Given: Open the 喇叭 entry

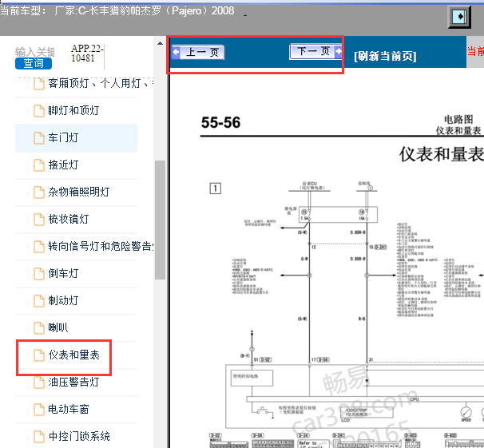Looking at the screenshot, I should 58,327.
